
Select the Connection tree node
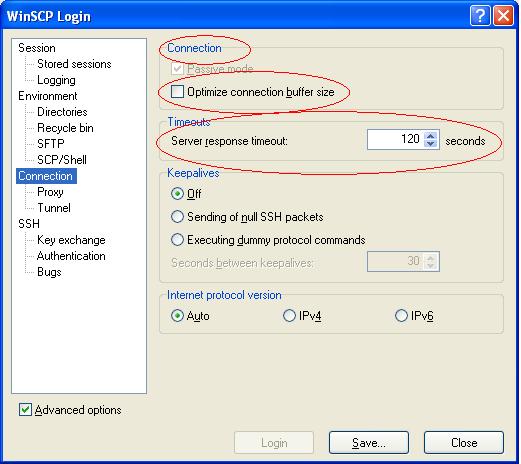46,176
